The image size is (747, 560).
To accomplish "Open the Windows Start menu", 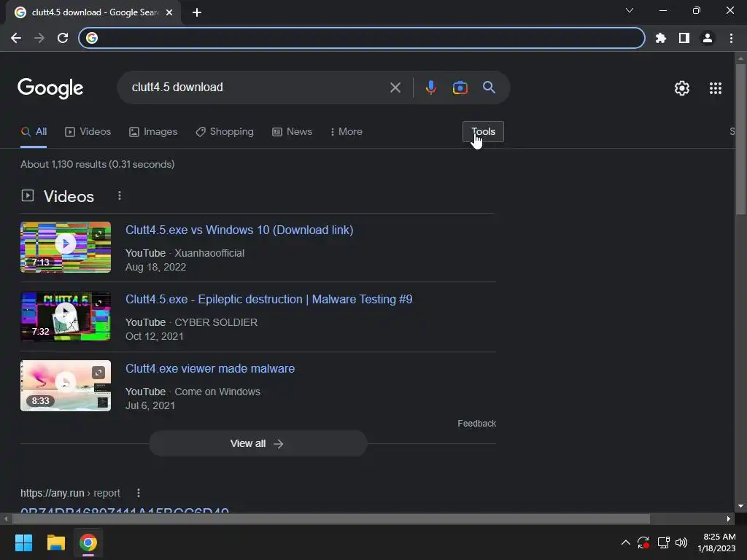I will coord(23,542).
